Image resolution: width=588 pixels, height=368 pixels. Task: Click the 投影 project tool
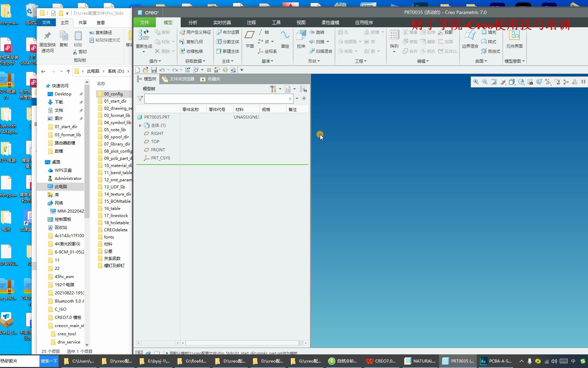(446, 32)
